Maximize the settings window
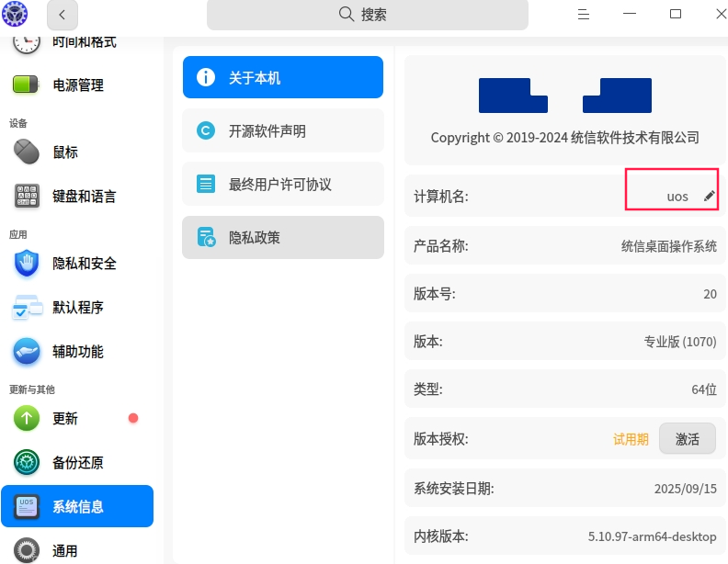The image size is (728, 564). [675, 14]
